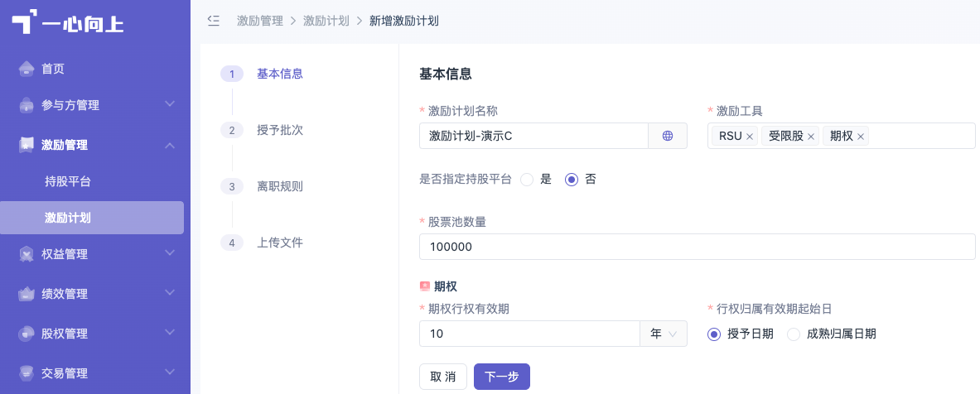This screenshot has width=980, height=394.
Task: Open 首页 home icon in sidebar
Action: [x=27, y=68]
